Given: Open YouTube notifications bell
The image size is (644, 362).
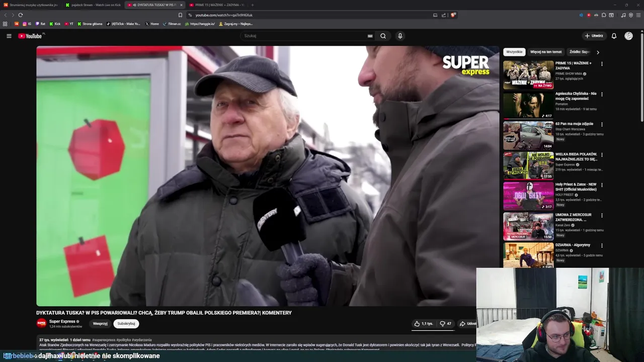Looking at the screenshot, I should (614, 36).
